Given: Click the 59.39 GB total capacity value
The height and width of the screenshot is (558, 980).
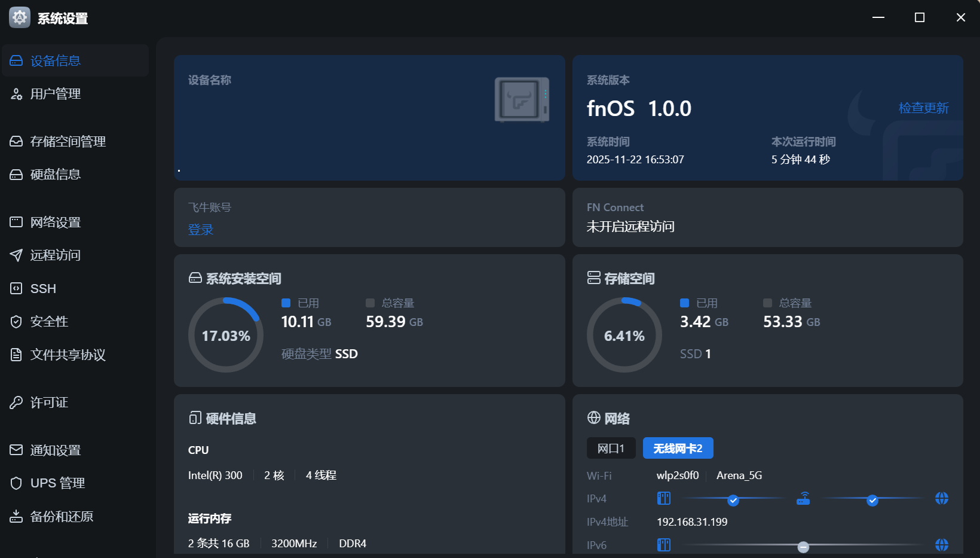Looking at the screenshot, I should (x=394, y=322).
